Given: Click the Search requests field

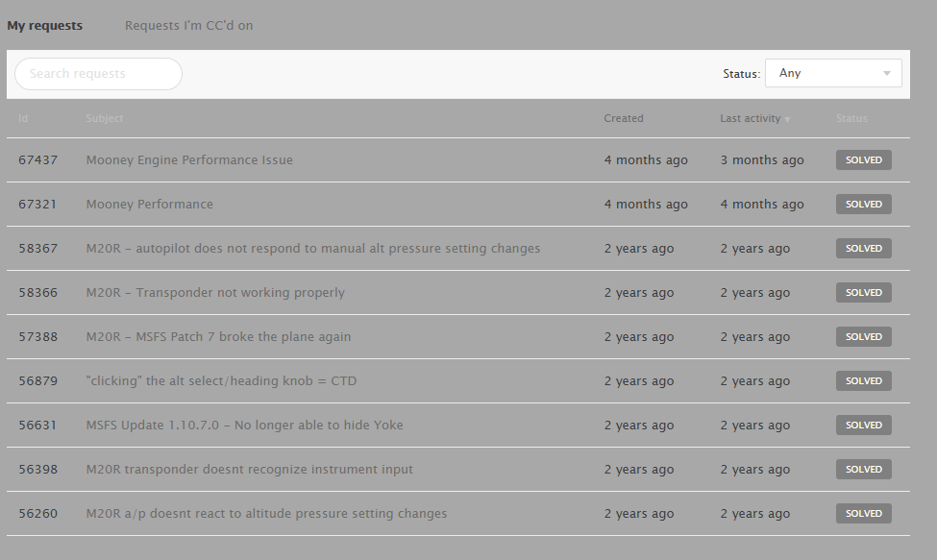Looking at the screenshot, I should coord(98,74).
